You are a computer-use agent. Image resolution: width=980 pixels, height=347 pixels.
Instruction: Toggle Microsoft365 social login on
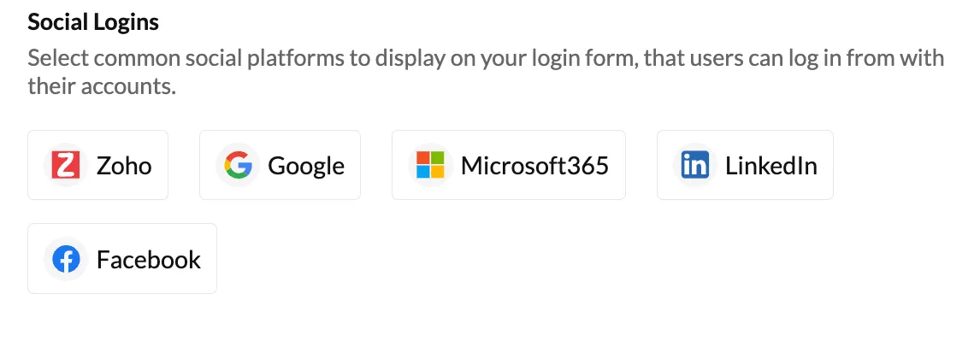click(509, 165)
